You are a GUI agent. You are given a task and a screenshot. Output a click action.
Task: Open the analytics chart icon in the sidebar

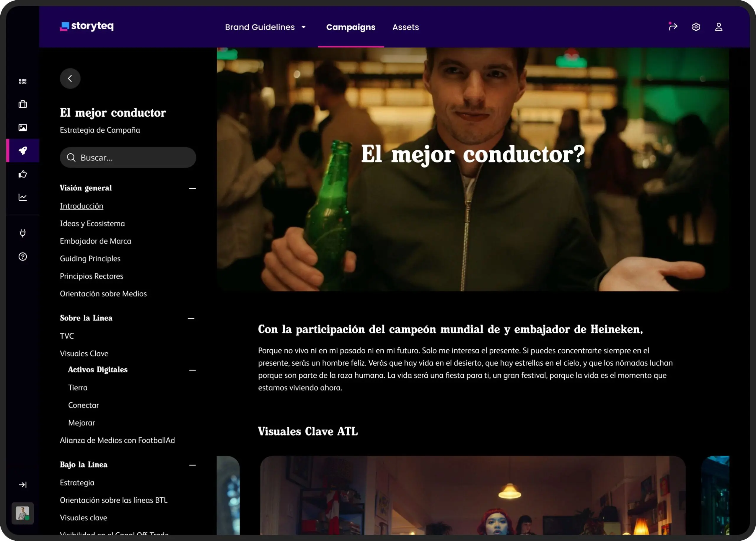coord(23,197)
